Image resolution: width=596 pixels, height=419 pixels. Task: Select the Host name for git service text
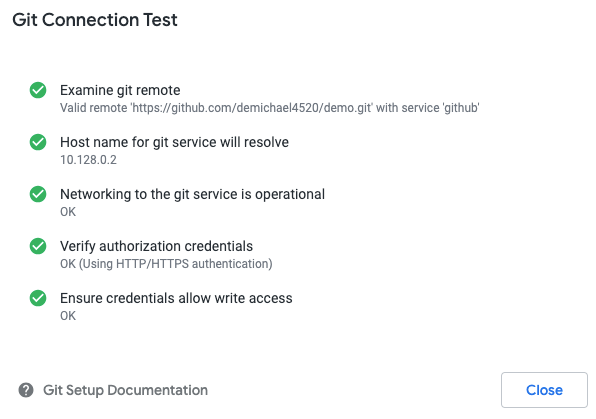coord(174,142)
